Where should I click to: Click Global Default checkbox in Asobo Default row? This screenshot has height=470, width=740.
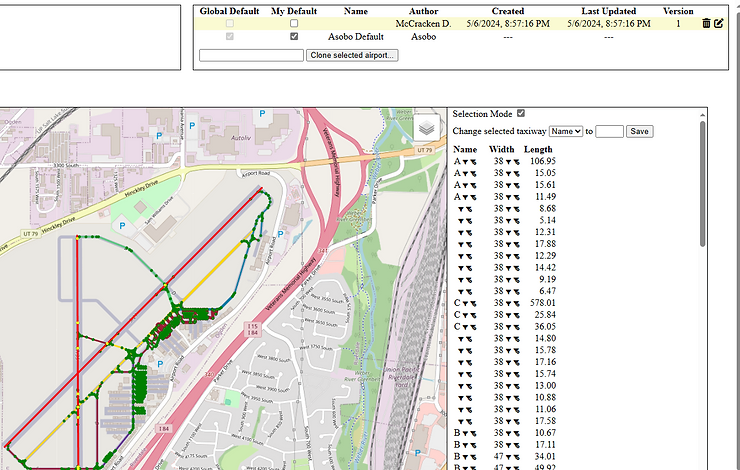[229, 36]
